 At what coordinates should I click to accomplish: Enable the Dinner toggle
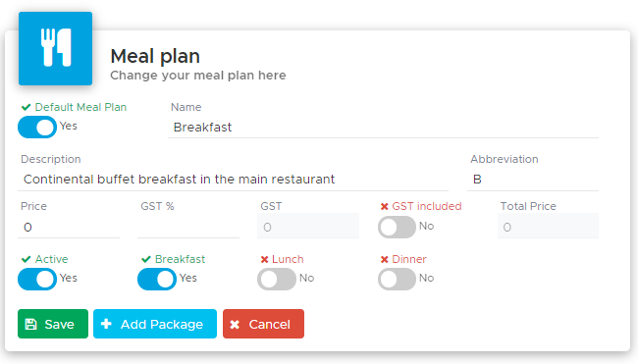click(x=398, y=279)
